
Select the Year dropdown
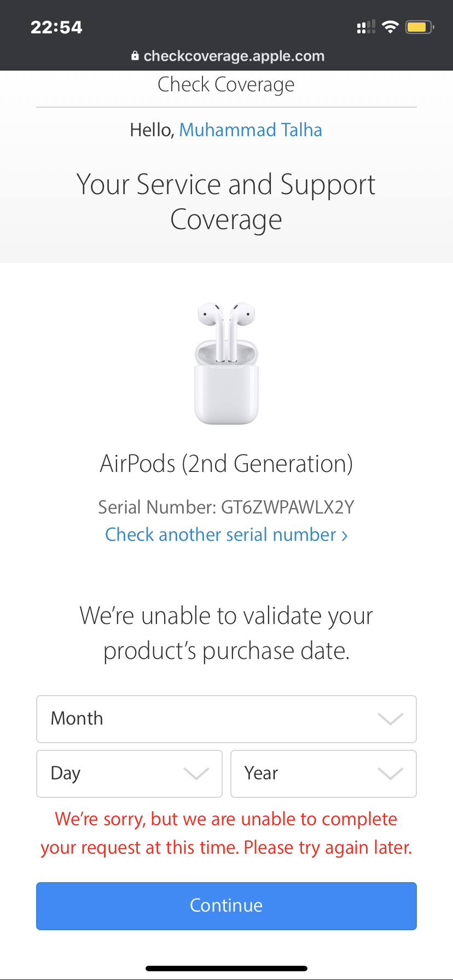pyautogui.click(x=323, y=773)
